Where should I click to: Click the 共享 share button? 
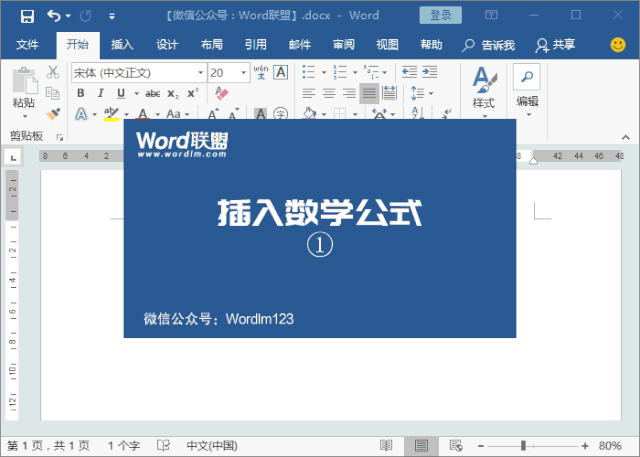(x=556, y=45)
